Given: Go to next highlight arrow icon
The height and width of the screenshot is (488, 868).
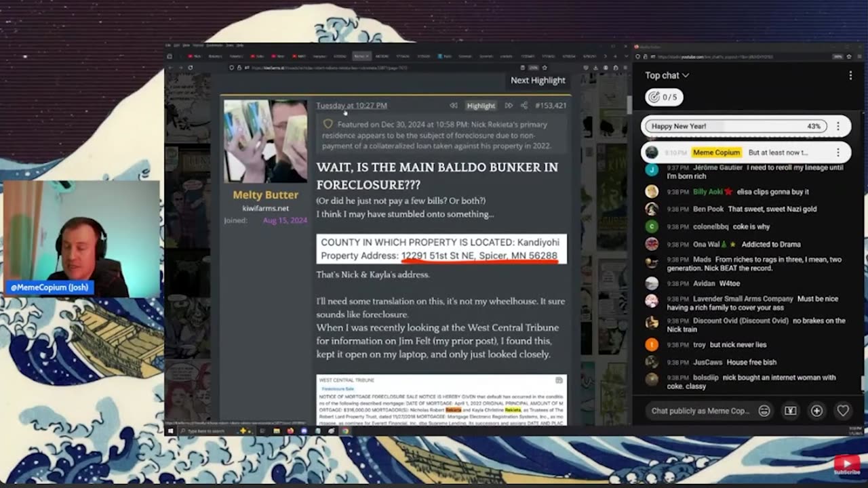Looking at the screenshot, I should click(x=509, y=106).
